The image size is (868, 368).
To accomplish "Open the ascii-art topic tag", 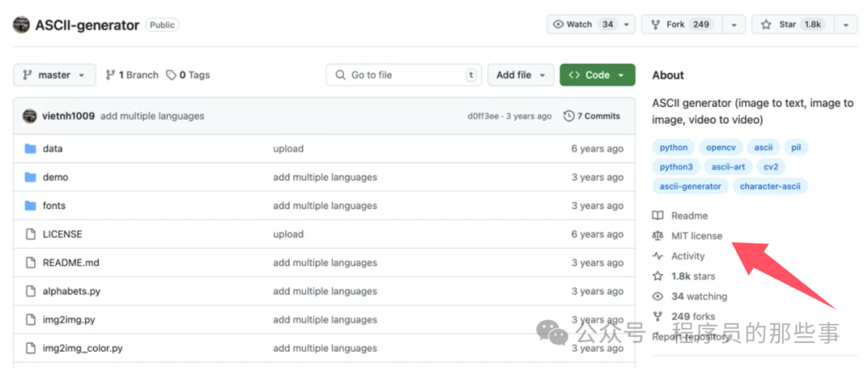I will tap(728, 167).
